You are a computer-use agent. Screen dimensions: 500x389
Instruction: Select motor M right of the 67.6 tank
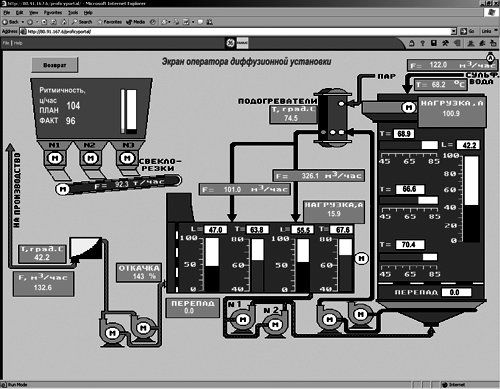362,258
